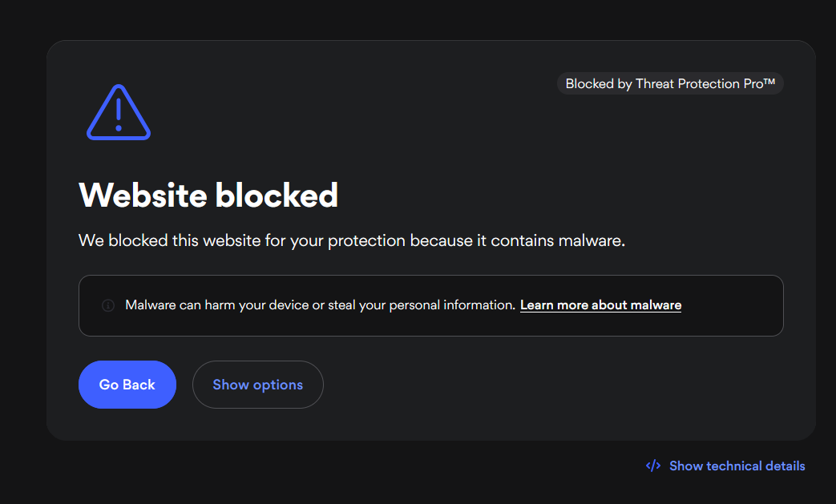Go back using the blue Go Back button
The image size is (836, 504).
(x=127, y=385)
